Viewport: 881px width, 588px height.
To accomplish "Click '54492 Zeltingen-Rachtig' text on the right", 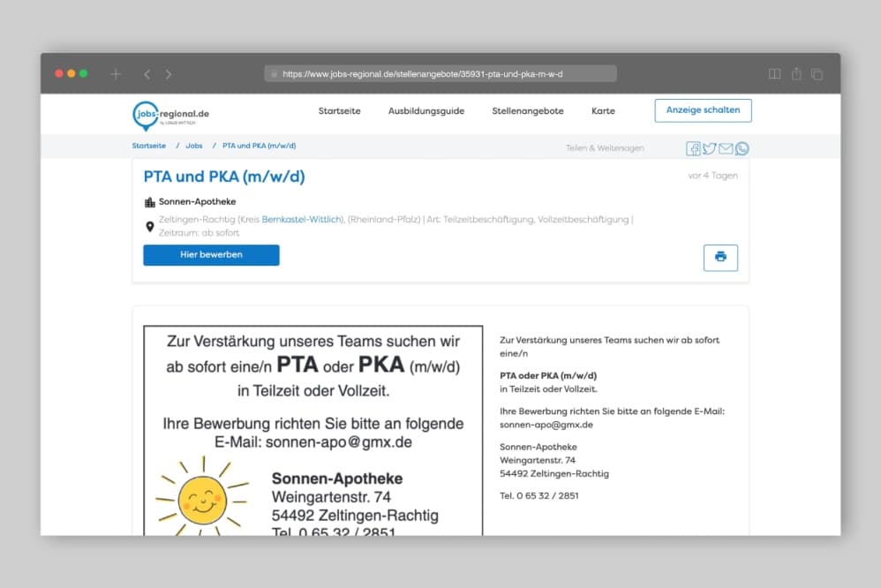I will pos(554,473).
